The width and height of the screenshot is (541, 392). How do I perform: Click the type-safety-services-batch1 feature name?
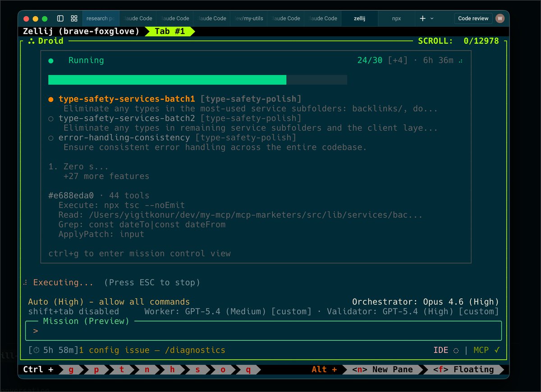coord(127,99)
